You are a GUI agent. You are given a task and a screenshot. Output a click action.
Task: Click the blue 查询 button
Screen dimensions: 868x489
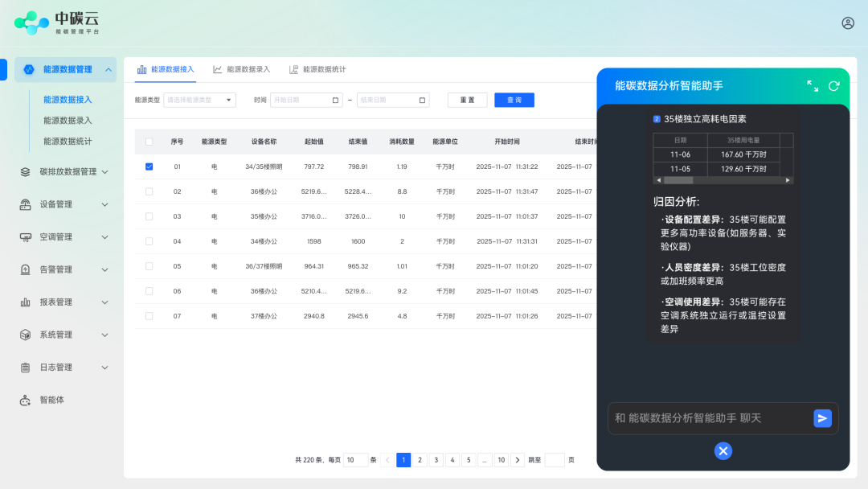[514, 101]
